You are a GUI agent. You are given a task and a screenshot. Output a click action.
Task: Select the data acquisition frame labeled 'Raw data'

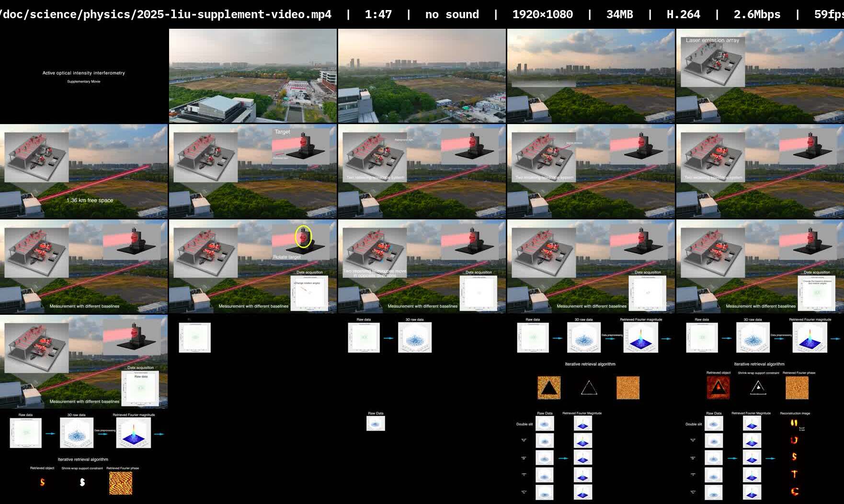pos(84,361)
